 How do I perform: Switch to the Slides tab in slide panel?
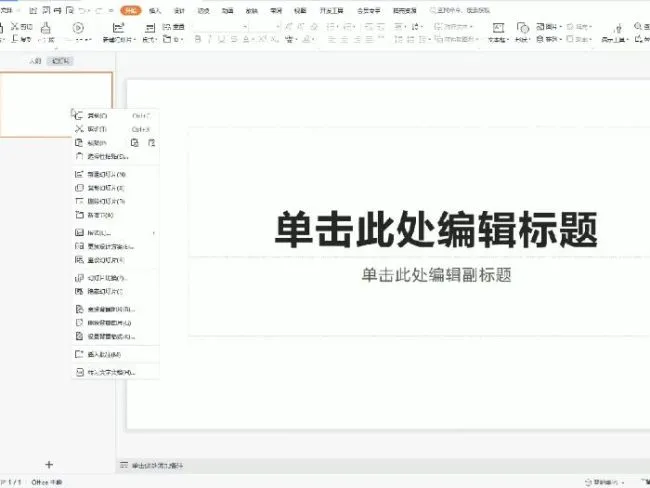(x=61, y=61)
